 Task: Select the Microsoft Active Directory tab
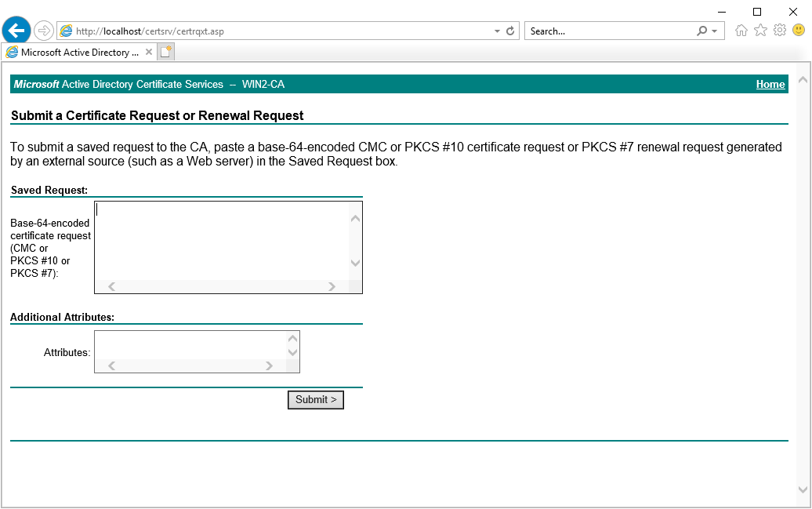(x=78, y=52)
